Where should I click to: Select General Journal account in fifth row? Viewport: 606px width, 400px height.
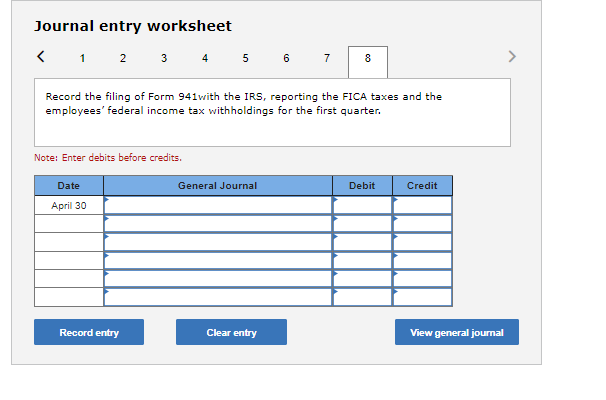(x=218, y=279)
